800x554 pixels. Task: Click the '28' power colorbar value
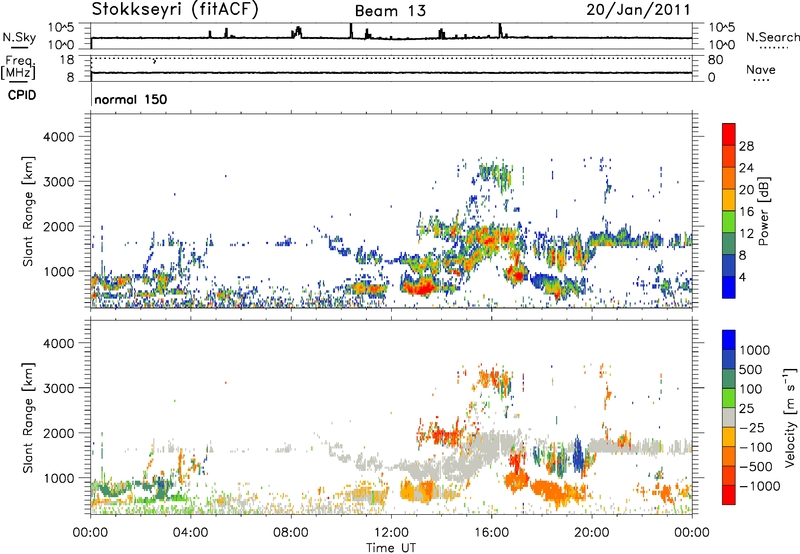click(746, 146)
